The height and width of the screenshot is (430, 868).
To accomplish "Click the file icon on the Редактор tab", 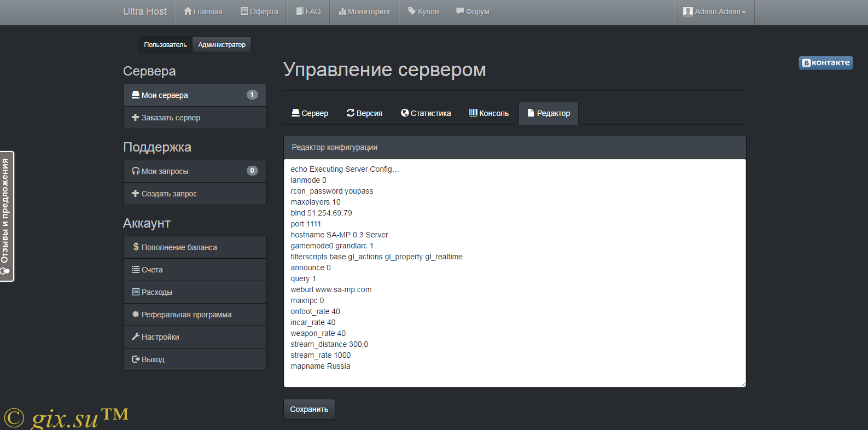I will (x=531, y=113).
